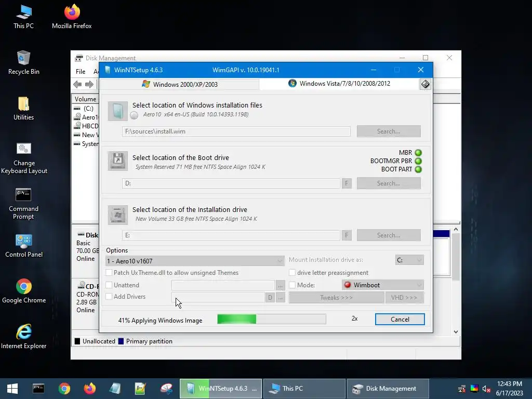Click the Boot drive D: path field

pyautogui.click(x=231, y=183)
